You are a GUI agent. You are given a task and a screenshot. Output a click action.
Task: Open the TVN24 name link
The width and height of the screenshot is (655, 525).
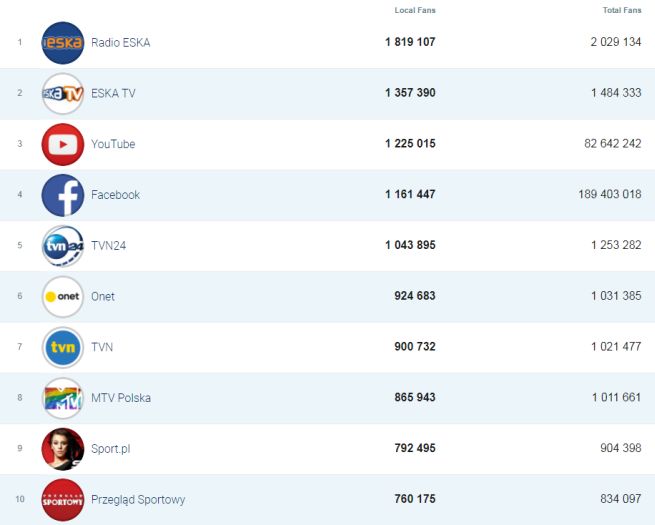click(109, 246)
